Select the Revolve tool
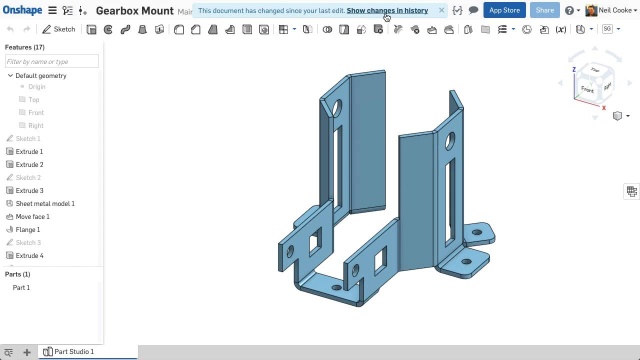The height and width of the screenshot is (360, 640). coord(108,29)
